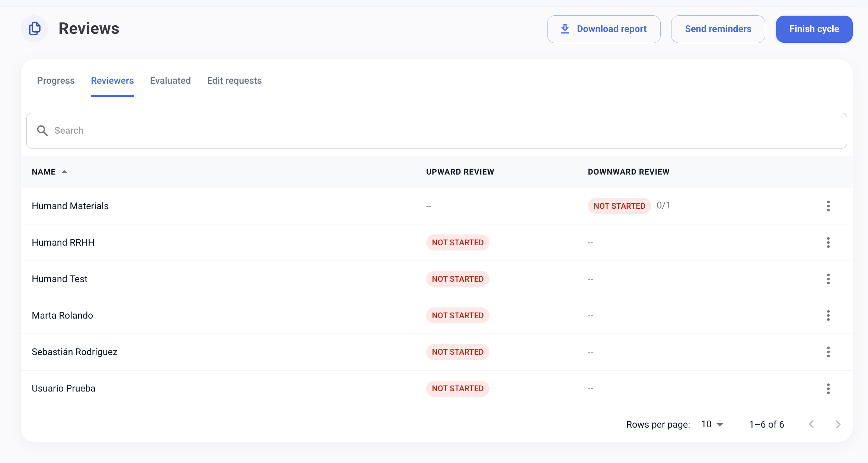Click Not Started badge for Humand Materials

point(619,206)
